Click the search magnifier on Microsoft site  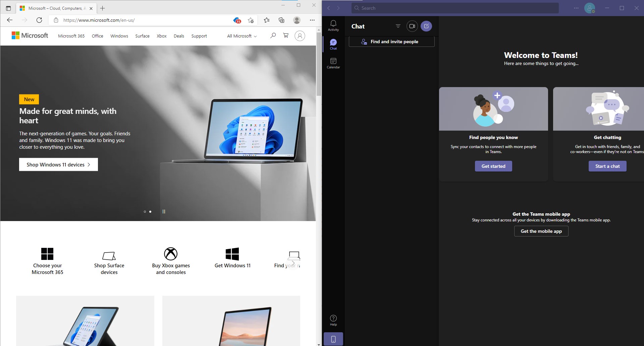(x=273, y=36)
